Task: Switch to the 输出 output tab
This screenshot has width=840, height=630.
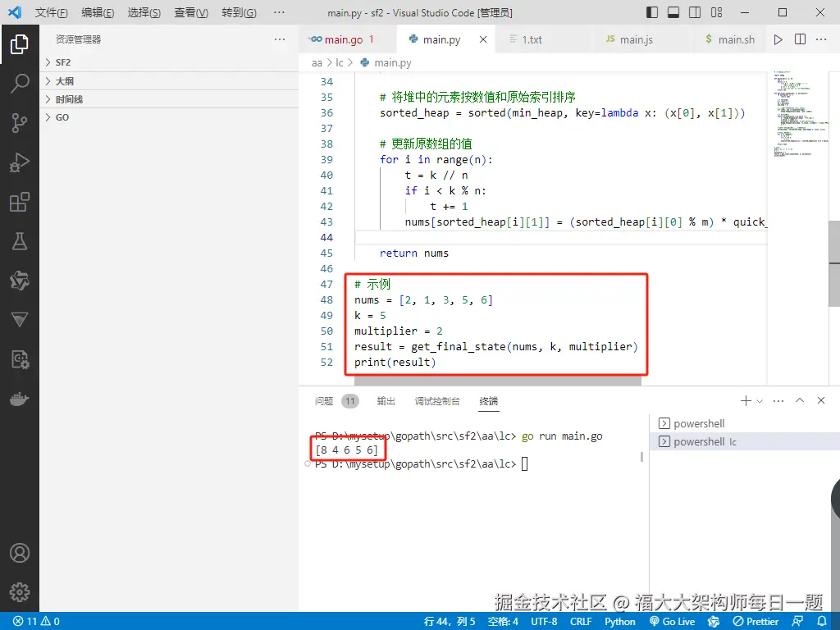Action: coord(386,400)
